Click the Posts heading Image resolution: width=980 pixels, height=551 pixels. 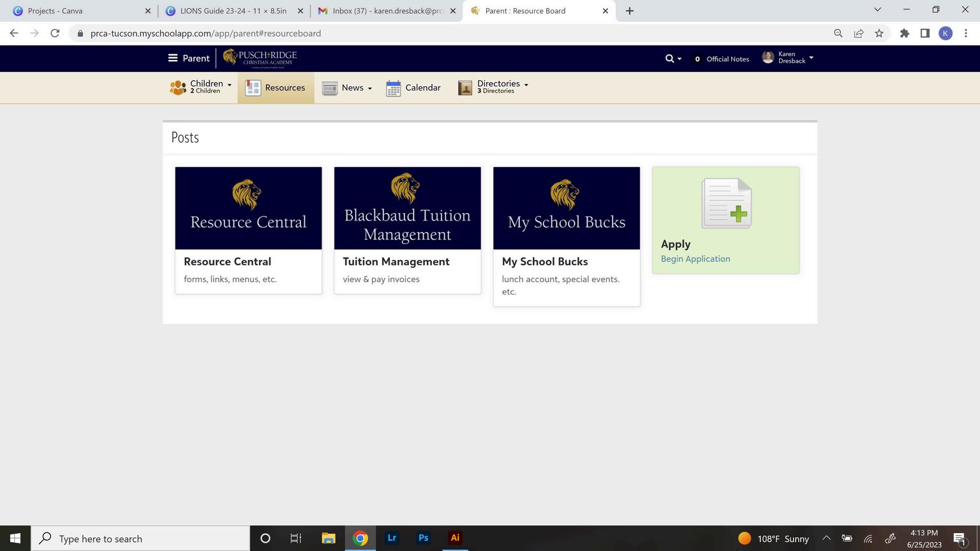coord(185,138)
